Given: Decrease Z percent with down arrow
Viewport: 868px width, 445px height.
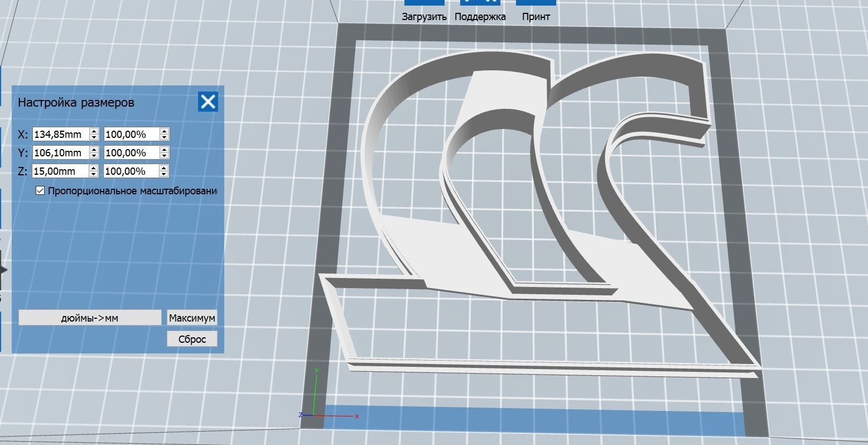Looking at the screenshot, I should click(x=164, y=174).
